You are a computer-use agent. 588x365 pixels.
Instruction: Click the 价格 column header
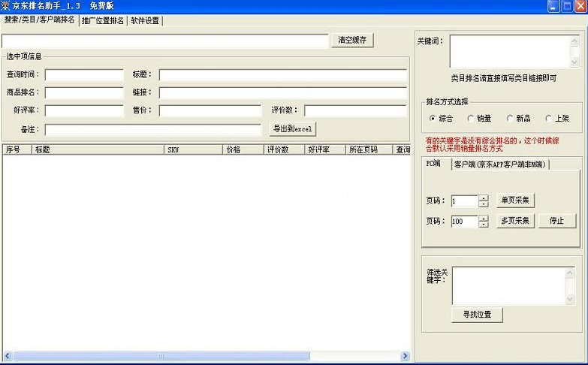243,149
